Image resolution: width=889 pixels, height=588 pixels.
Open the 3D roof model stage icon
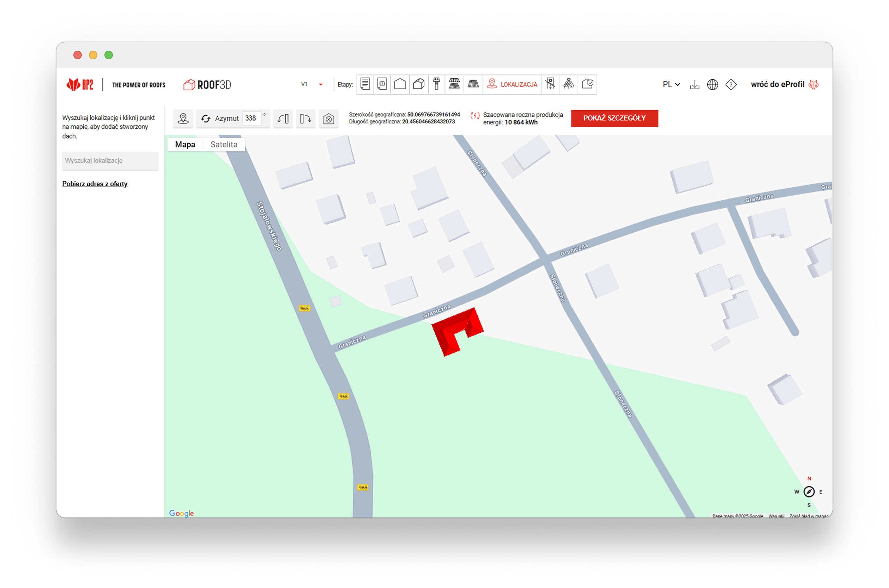coord(418,84)
